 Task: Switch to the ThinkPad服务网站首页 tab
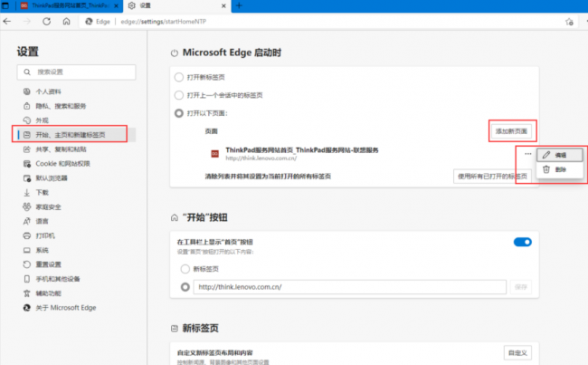tap(71, 5)
